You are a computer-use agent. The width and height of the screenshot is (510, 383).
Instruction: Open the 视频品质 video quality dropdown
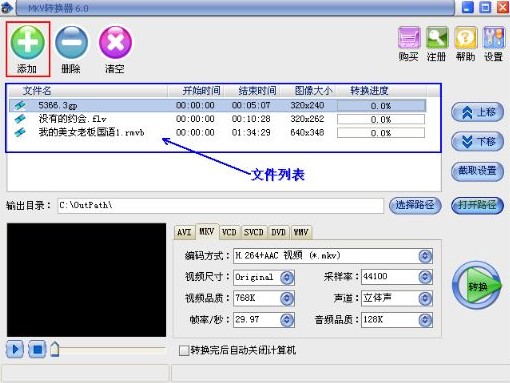point(287,299)
